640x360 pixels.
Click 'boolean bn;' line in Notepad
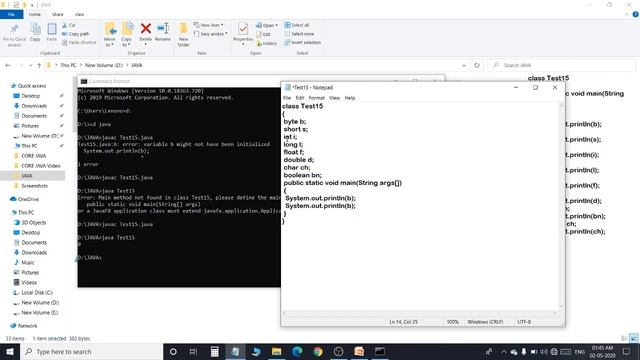302,175
